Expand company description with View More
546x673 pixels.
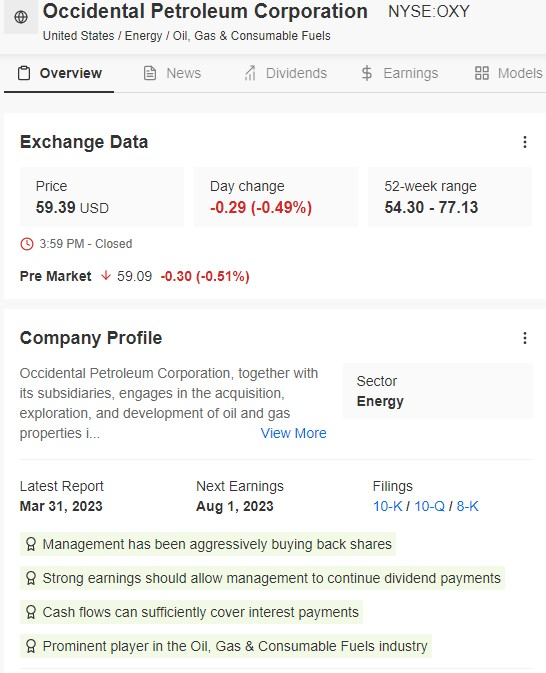[294, 433]
